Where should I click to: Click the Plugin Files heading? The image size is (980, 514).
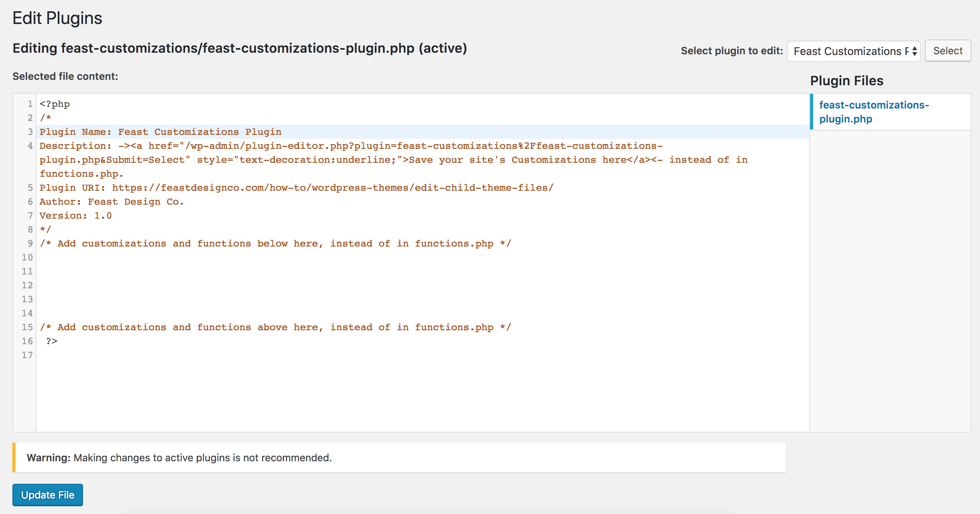pyautogui.click(x=847, y=81)
